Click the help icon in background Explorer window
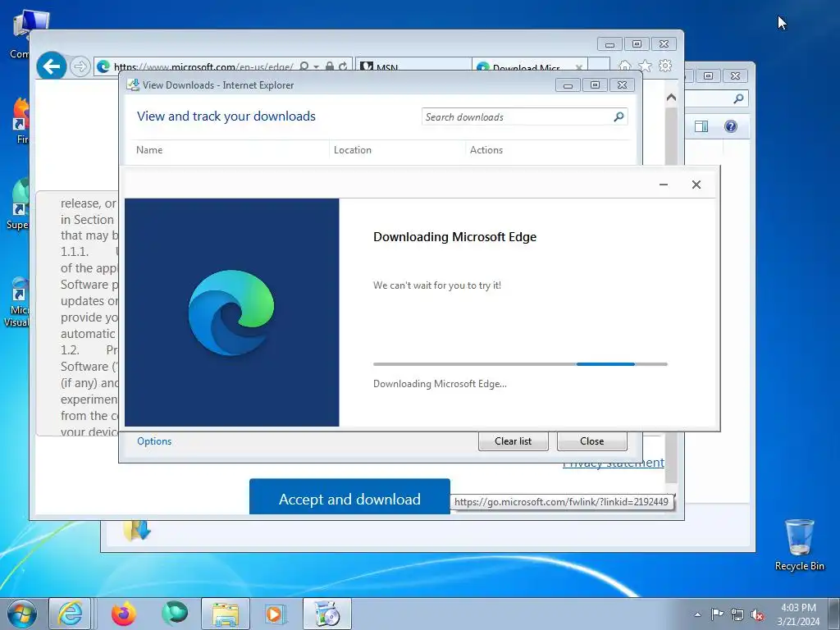This screenshot has width=840, height=630. [x=731, y=126]
